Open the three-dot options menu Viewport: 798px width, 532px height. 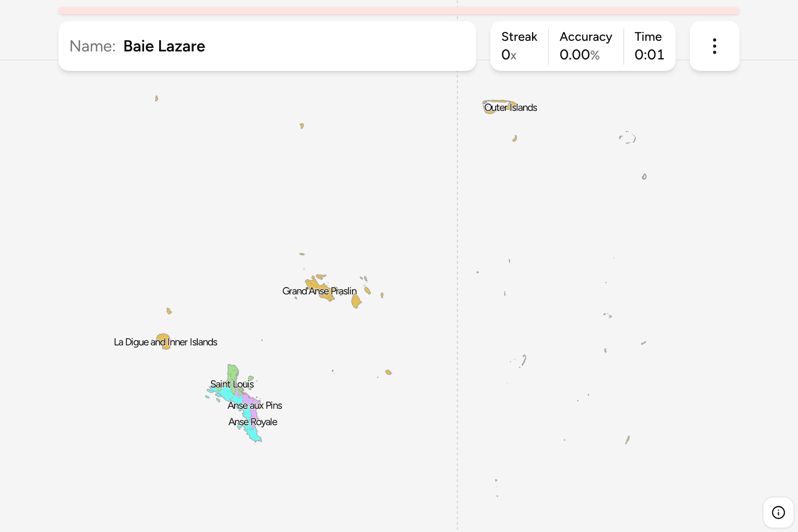(714, 46)
